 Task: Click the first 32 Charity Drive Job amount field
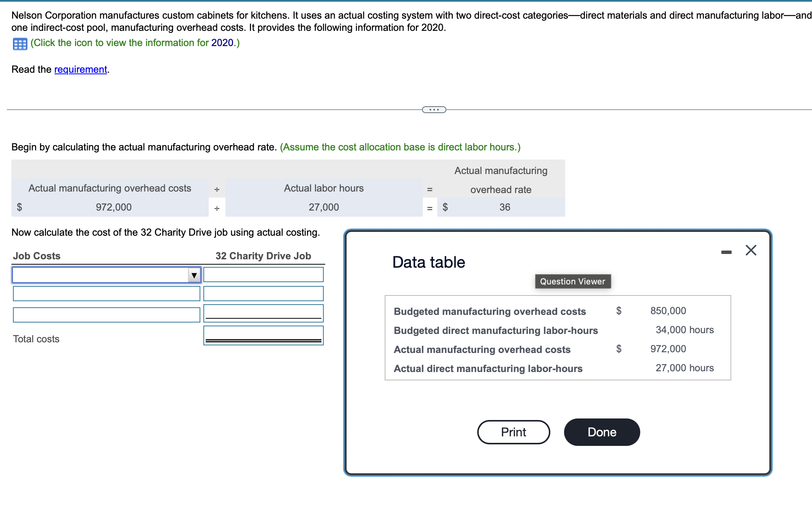click(x=263, y=275)
